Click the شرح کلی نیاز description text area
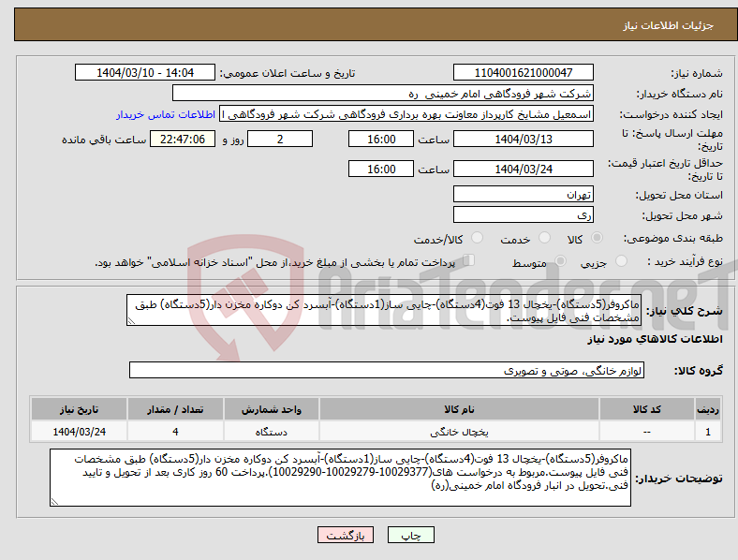 pyautogui.click(x=384, y=310)
